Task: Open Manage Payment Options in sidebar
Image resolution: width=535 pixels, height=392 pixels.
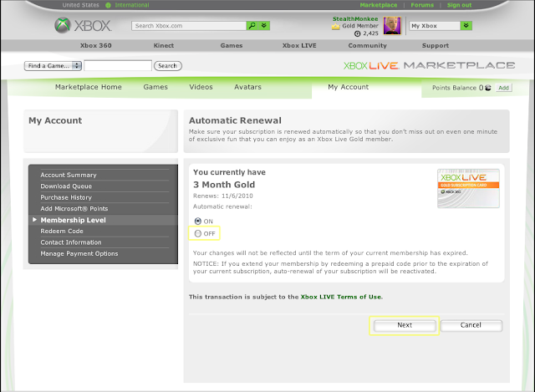Action: tap(79, 253)
